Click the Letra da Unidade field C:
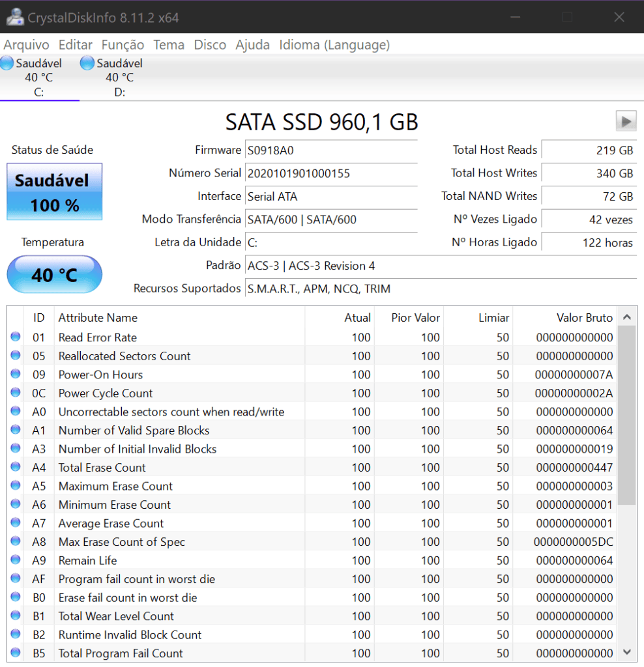Screen dimensions: 644x667 (x=331, y=242)
